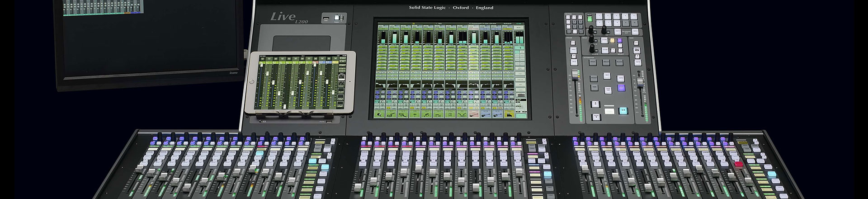Screen dimensions: 868x199
Task: Tap the first channel's EQ curve on the touchscreen
Action: coord(381,85)
